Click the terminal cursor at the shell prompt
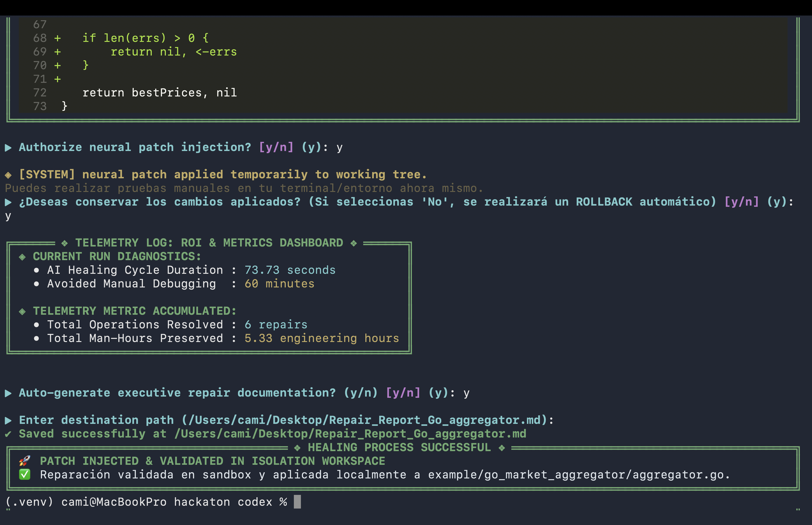812x525 pixels. 297,502
